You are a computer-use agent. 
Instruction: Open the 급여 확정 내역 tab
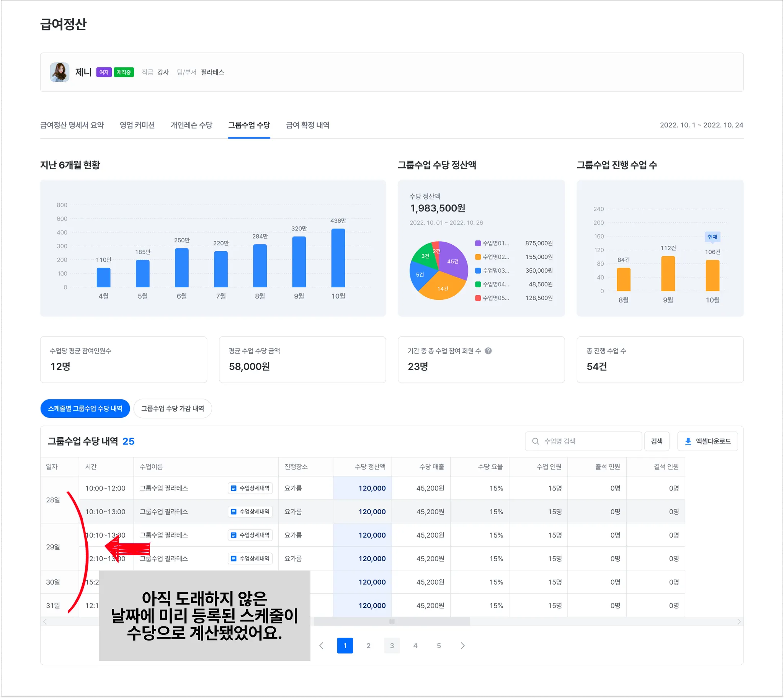click(308, 125)
